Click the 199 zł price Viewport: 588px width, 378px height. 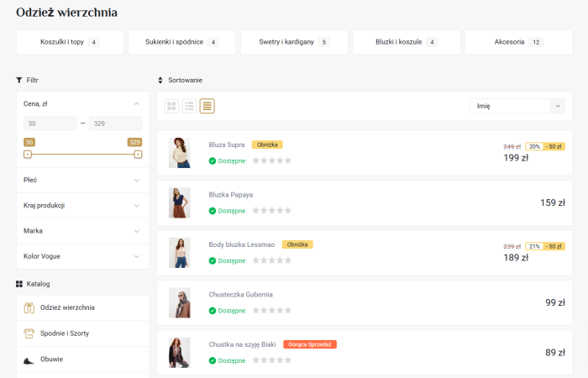(516, 158)
